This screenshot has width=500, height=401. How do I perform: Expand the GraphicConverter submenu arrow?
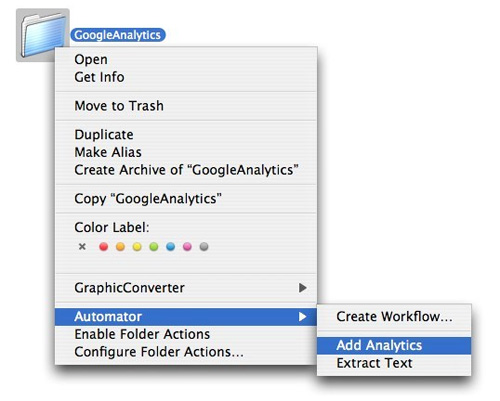coord(302,288)
